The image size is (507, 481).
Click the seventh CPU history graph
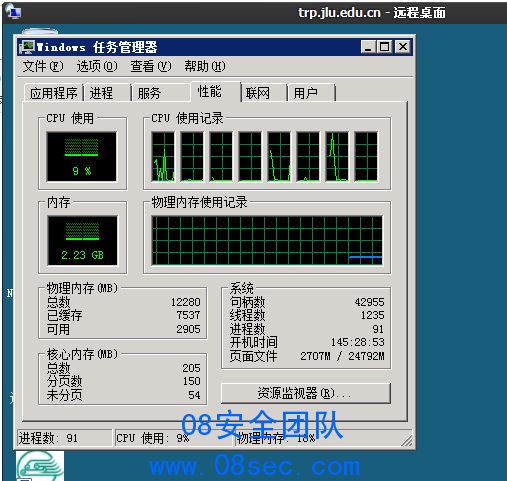[337, 156]
